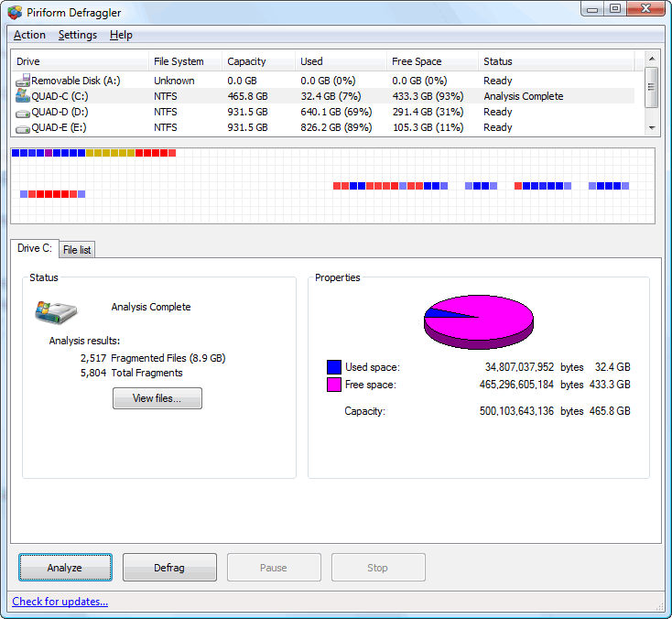Select the Removable Disk (A:) row name
The width and height of the screenshot is (672, 619).
76,81
